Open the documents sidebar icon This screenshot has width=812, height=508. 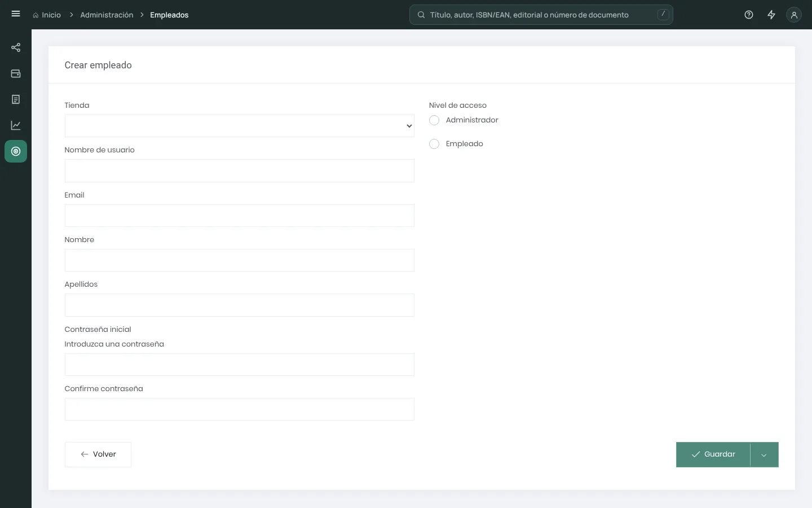16,99
